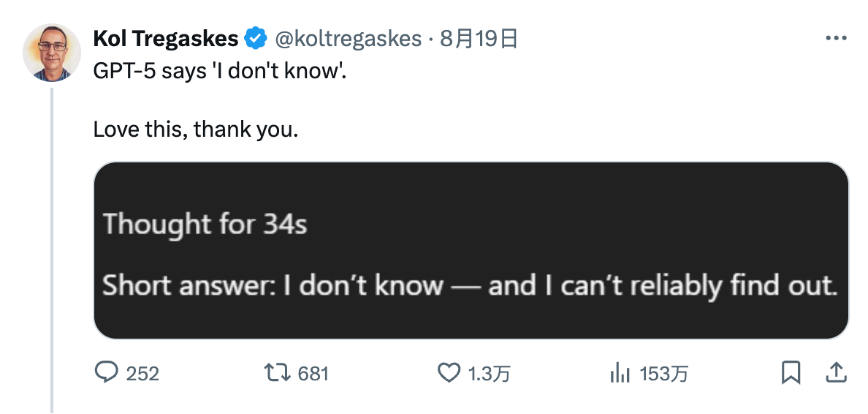The height and width of the screenshot is (414, 868).
Task: Click the 'Love this, thank you.' tweet line
Action: 195,129
